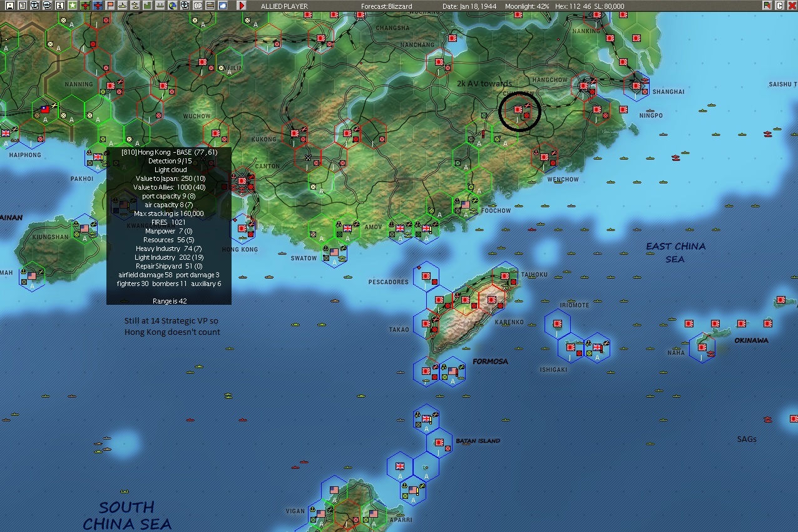
Task: Show weather with the cloud toolbar icon
Action: (223, 6)
